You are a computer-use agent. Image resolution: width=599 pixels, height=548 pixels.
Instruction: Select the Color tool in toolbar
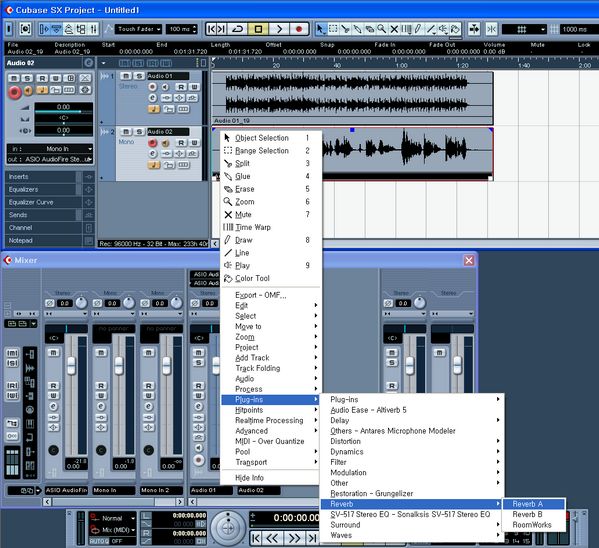pos(455,29)
